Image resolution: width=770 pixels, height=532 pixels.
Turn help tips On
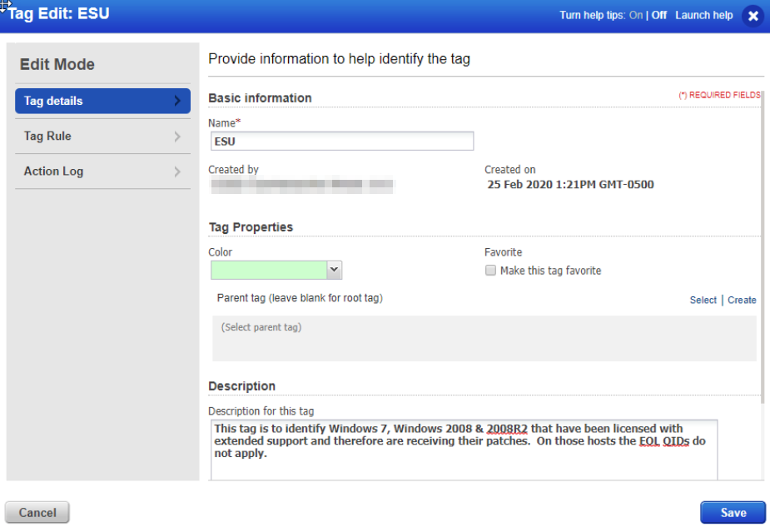tap(635, 15)
